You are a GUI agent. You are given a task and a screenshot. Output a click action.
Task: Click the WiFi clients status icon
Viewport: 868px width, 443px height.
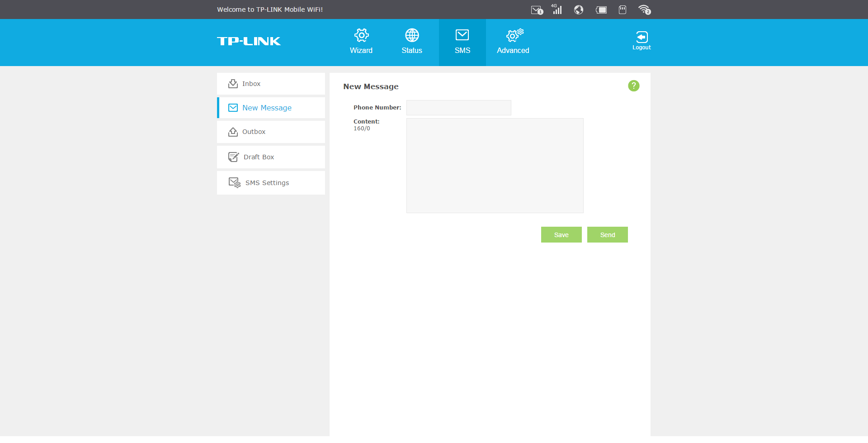click(644, 10)
